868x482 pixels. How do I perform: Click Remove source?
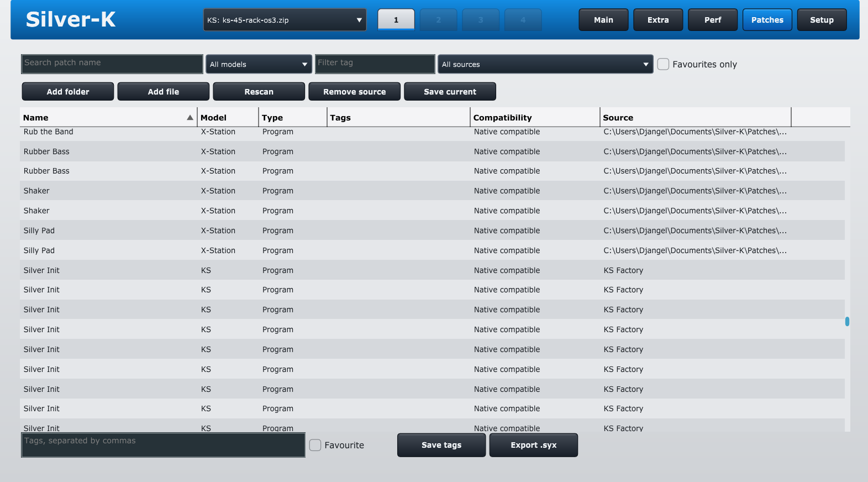(x=355, y=91)
